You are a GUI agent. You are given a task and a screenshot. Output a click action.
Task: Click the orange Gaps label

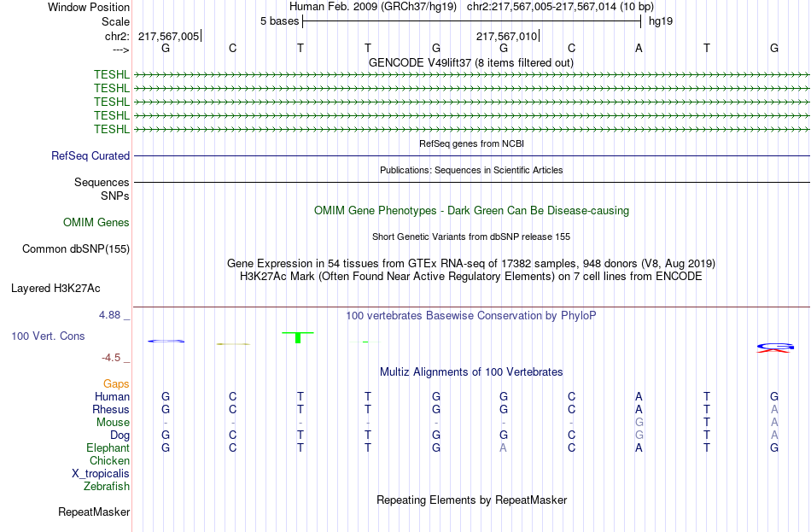click(x=116, y=384)
